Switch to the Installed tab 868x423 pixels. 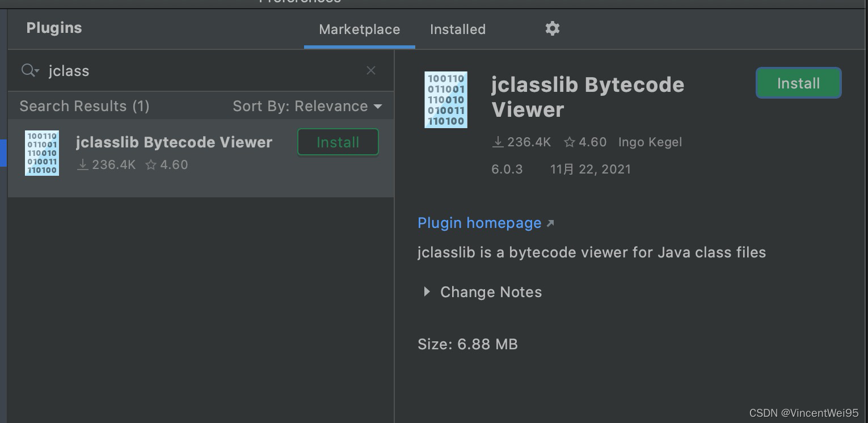[458, 29]
